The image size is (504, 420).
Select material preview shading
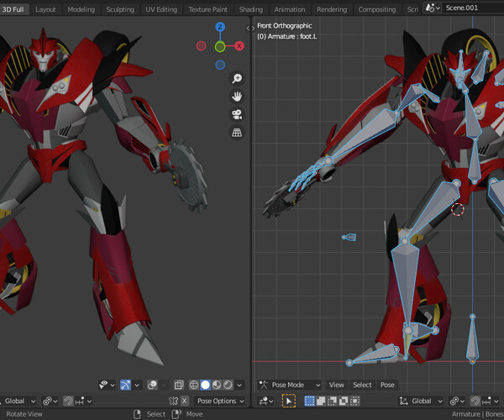coord(217,385)
